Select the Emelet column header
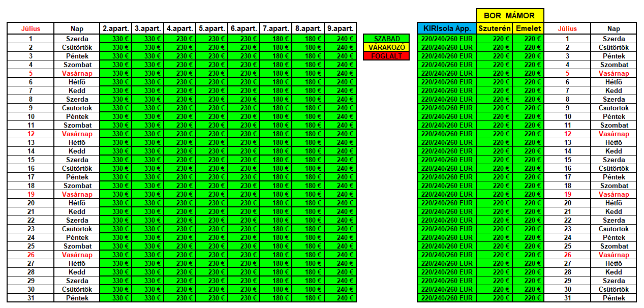The image size is (644, 308). click(528, 28)
